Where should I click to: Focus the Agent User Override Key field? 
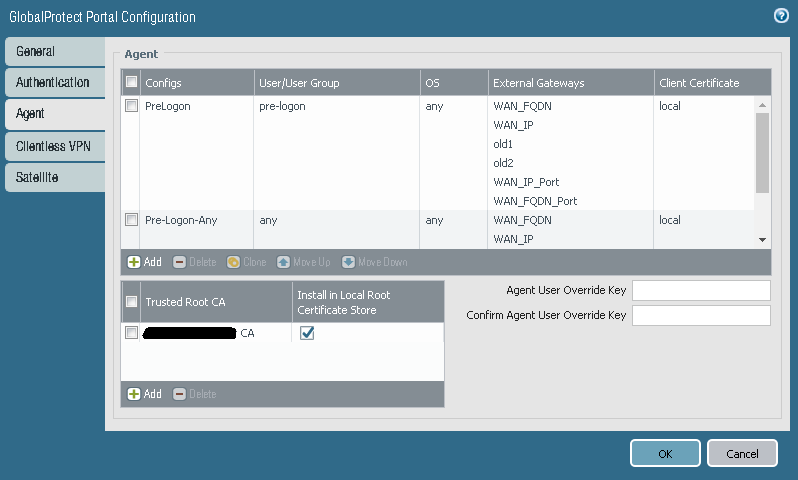click(701, 290)
